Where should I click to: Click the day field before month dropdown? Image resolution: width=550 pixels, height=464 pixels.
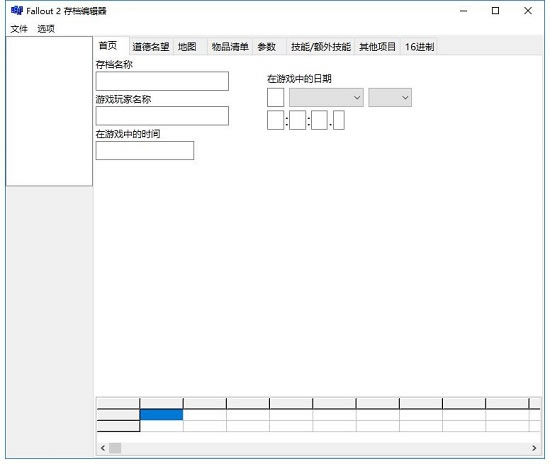click(x=275, y=97)
